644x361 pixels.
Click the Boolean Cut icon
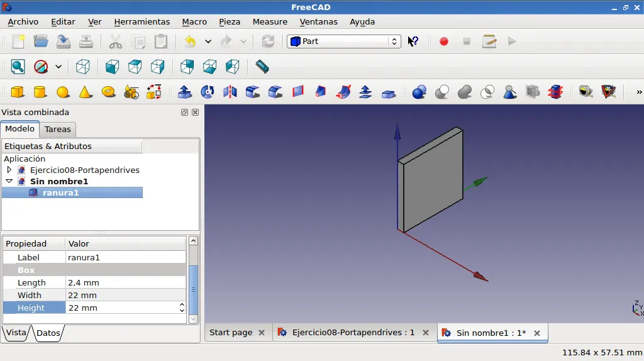click(x=442, y=92)
